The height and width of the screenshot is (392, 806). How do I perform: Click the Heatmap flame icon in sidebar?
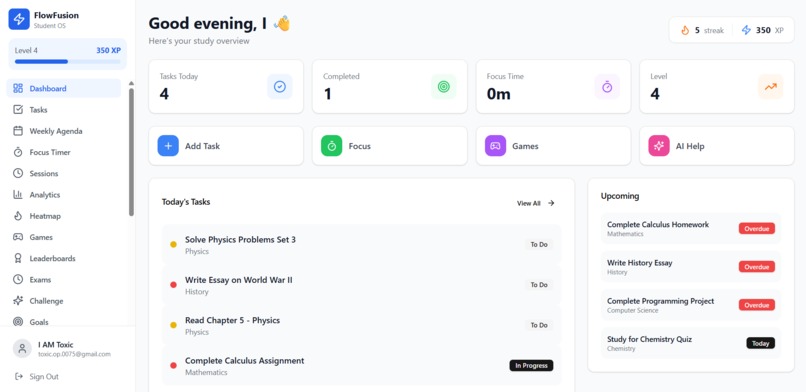coord(18,216)
